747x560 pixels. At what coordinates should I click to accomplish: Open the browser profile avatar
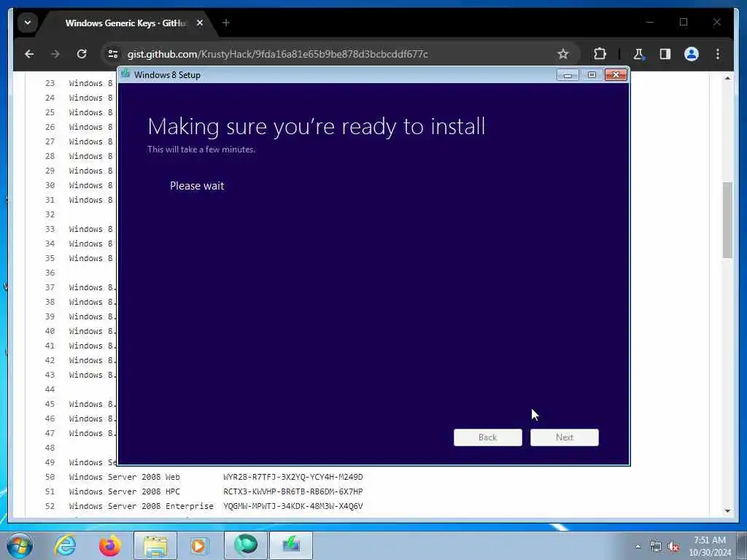click(x=692, y=54)
